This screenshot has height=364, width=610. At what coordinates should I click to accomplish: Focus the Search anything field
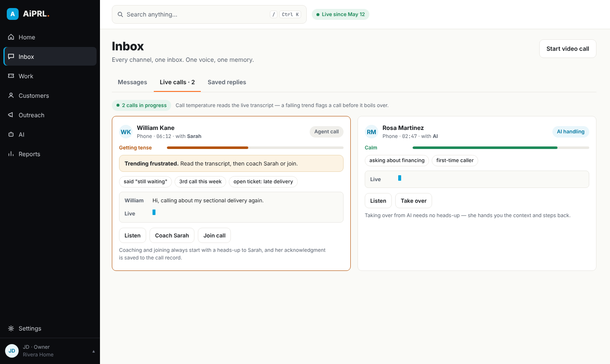click(x=209, y=14)
